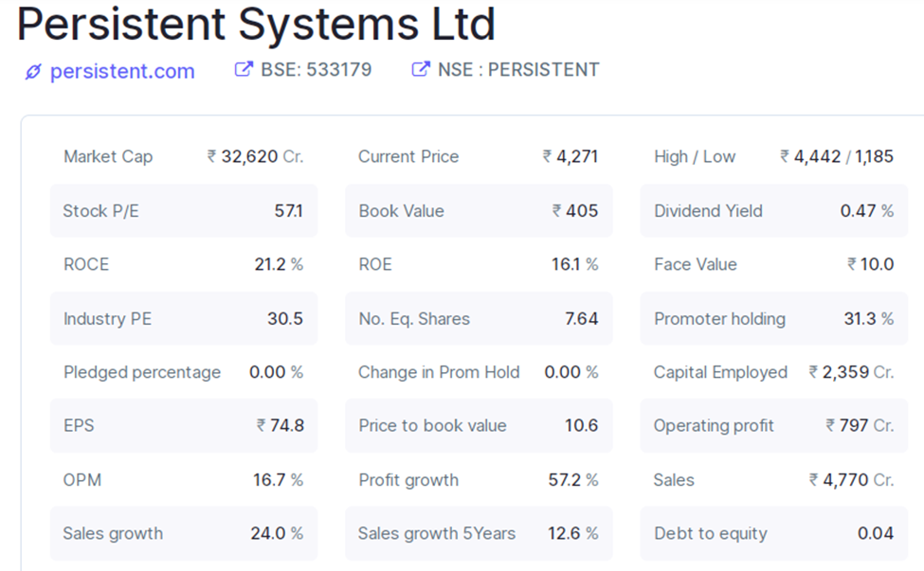Image resolution: width=924 pixels, height=571 pixels.
Task: Select the No. Eq. Shares label
Action: click(414, 318)
